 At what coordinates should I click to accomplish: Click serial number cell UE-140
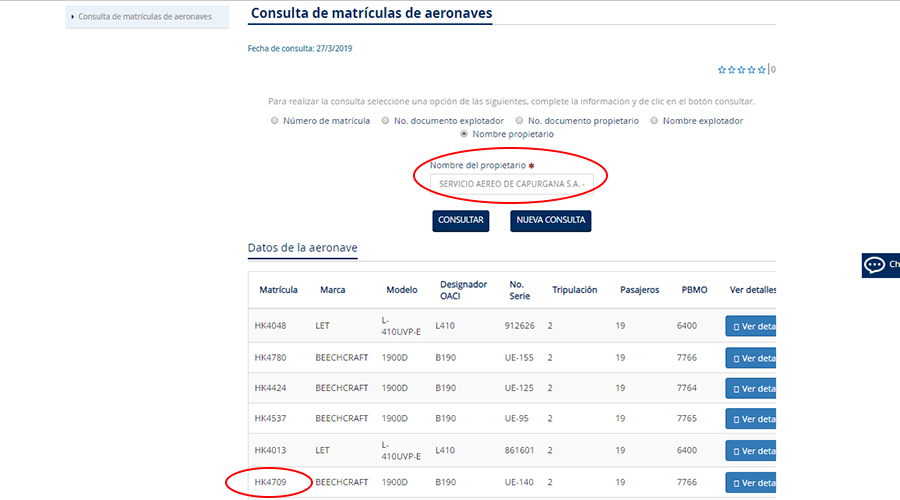tap(519, 482)
